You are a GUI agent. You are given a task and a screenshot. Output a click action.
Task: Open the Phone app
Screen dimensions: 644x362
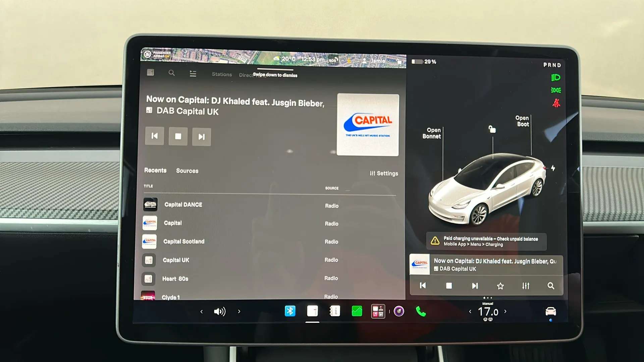[x=421, y=312]
